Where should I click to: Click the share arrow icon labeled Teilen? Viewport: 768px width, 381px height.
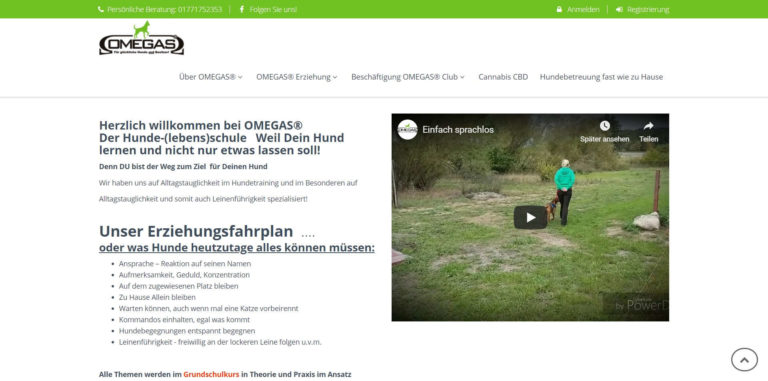click(648, 126)
